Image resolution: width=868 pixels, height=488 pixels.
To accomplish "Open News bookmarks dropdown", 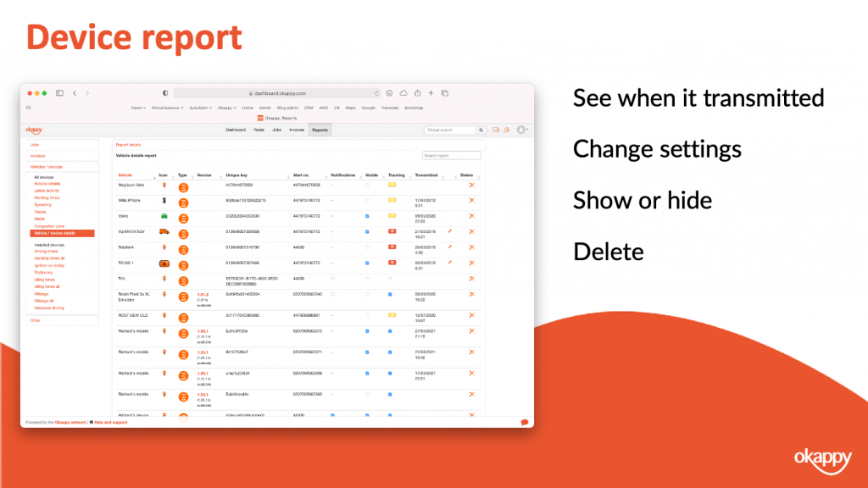I will (138, 108).
